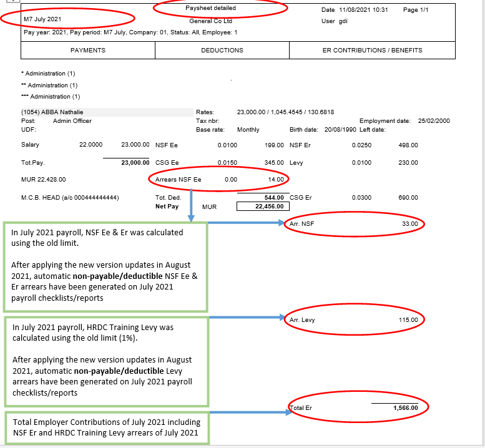Viewport: 485px width, 448px height.
Task: Open the ER CONTRIBUTIONS / BENEFITS header
Action: pyautogui.click(x=372, y=50)
